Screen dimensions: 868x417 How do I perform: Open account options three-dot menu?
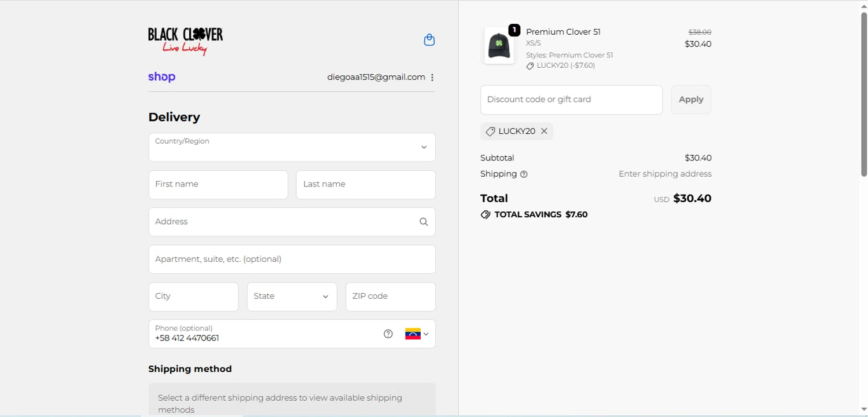tap(432, 78)
